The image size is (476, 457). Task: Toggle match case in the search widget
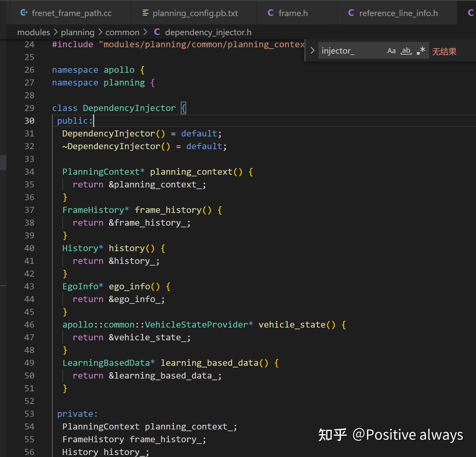[x=391, y=50]
